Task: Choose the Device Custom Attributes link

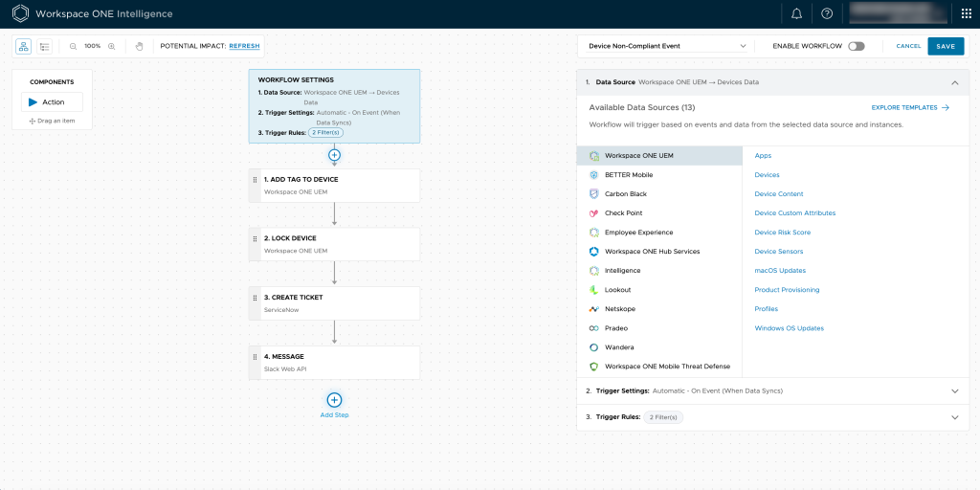Action: tap(795, 213)
